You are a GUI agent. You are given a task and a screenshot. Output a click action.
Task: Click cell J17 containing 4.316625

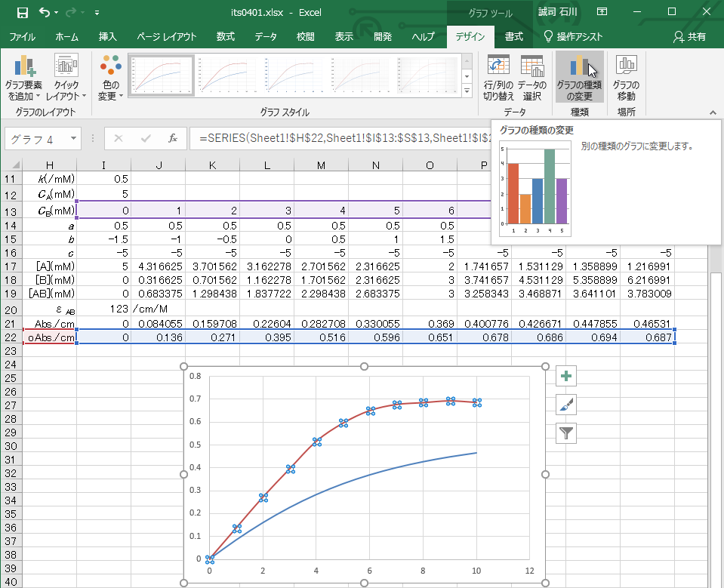[x=159, y=266]
